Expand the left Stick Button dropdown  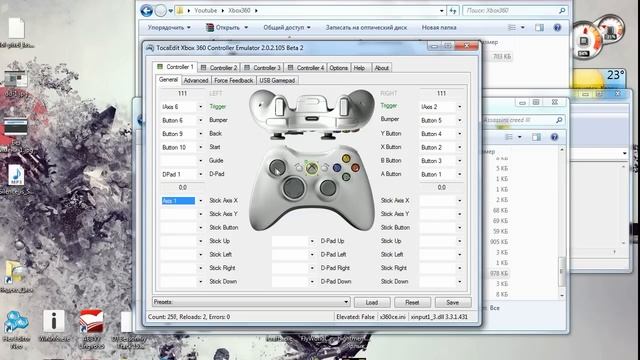200,228
